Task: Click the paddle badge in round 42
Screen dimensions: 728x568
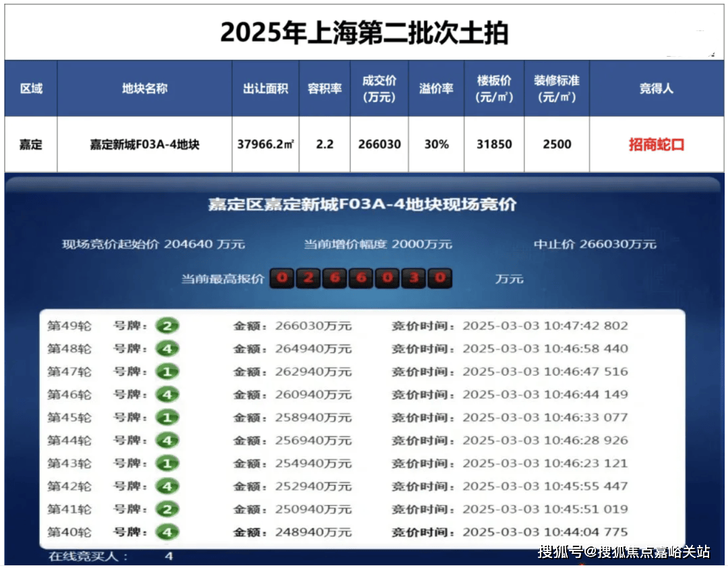Action: pyautogui.click(x=166, y=487)
